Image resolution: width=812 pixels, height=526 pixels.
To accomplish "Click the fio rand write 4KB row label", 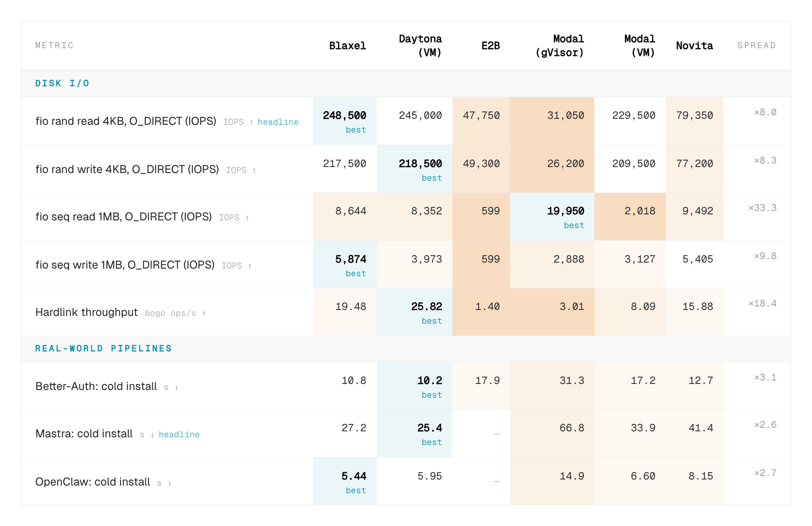I will [x=127, y=170].
